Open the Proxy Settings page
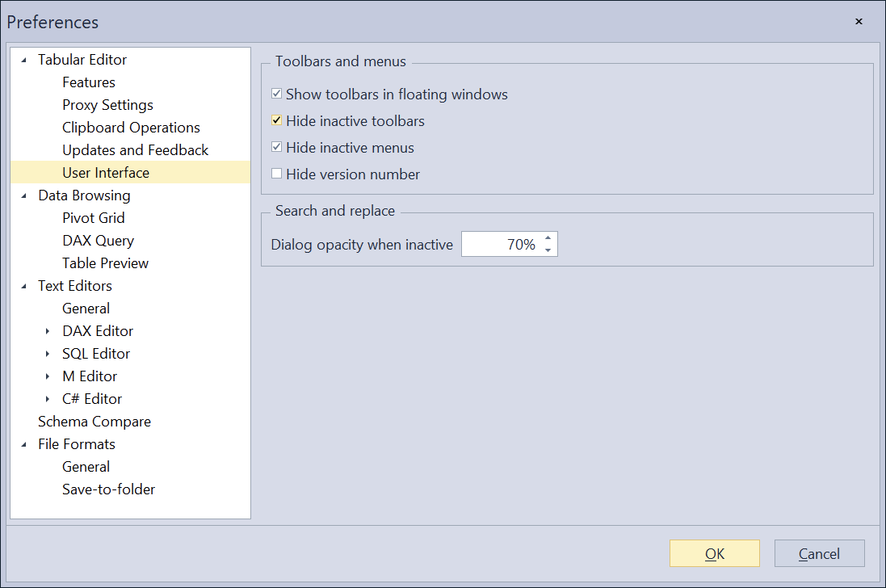 (x=107, y=104)
